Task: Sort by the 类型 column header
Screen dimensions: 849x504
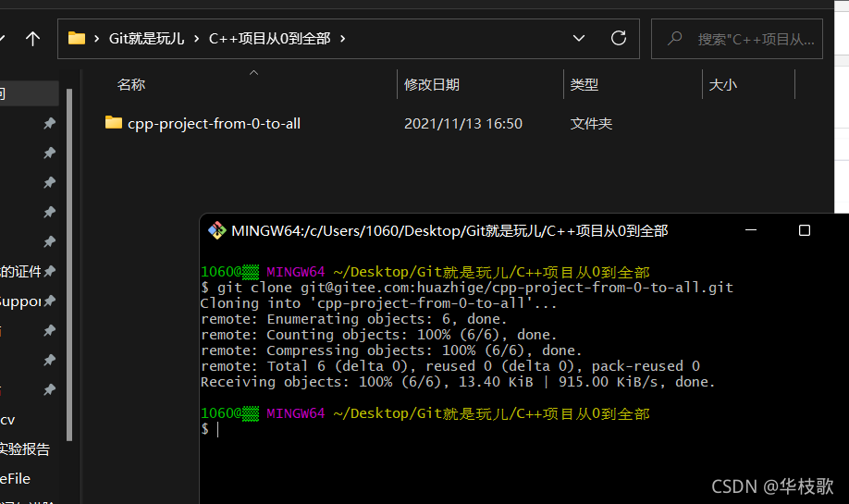Action: coord(584,84)
